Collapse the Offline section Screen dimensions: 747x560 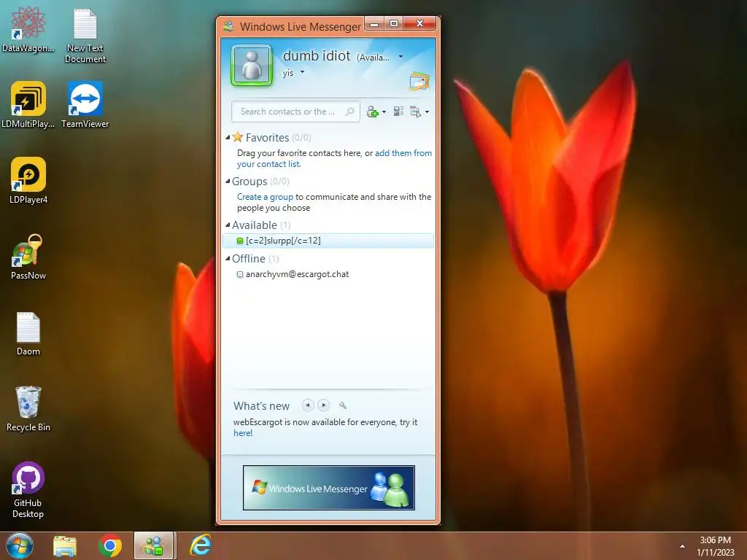click(x=228, y=259)
